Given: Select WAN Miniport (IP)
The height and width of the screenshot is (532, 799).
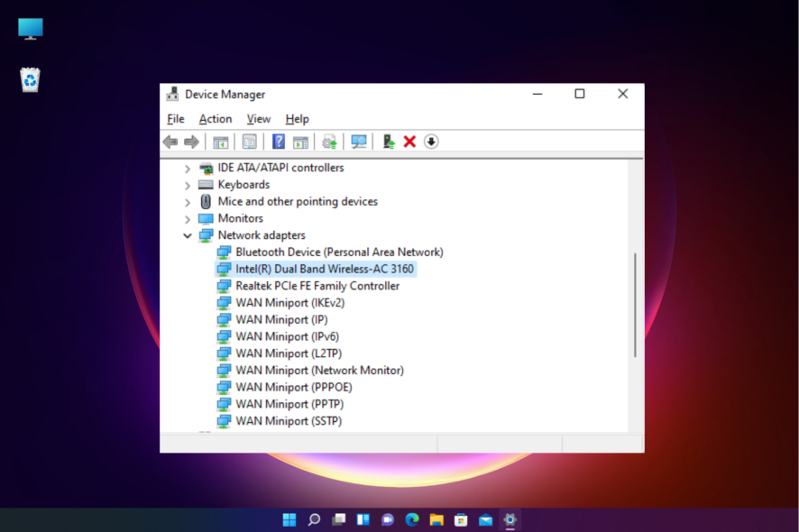Looking at the screenshot, I should [281, 319].
